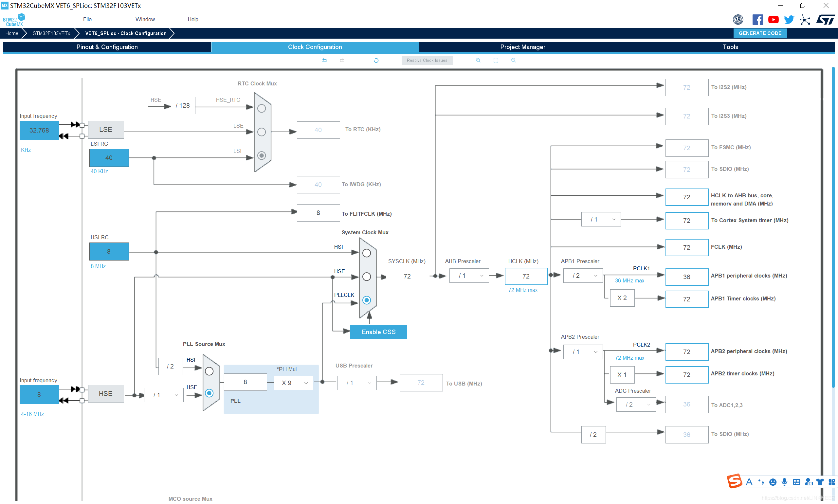Click the HSE block

pos(106,394)
